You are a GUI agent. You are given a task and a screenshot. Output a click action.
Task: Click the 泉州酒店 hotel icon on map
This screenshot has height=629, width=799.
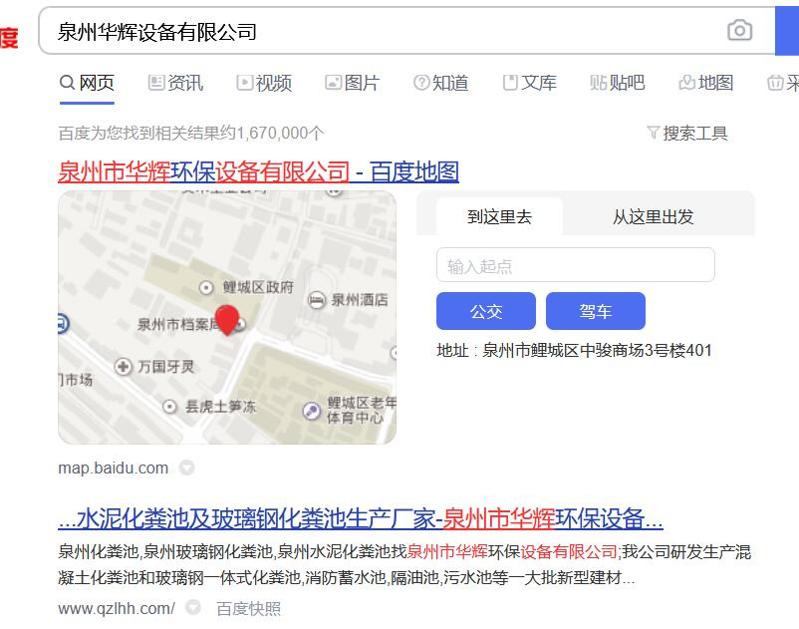point(316,300)
